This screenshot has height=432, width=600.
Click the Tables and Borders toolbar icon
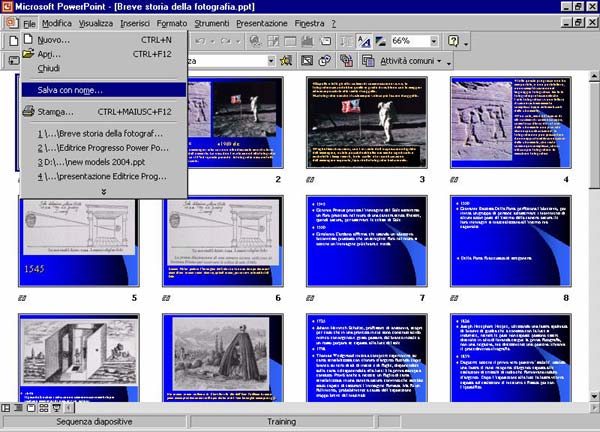[273, 41]
